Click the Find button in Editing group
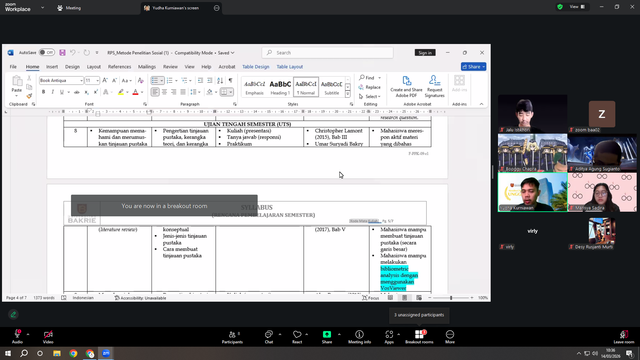640x360 pixels. pyautogui.click(x=367, y=78)
